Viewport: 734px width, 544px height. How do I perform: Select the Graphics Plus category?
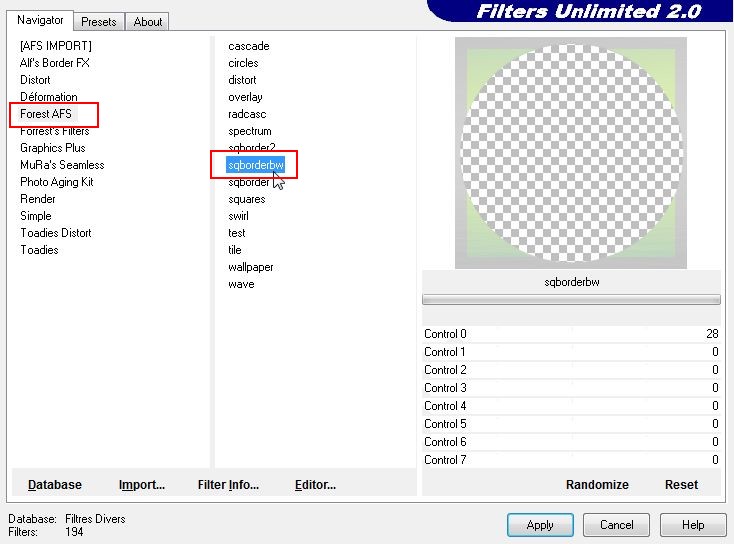[x=52, y=148]
